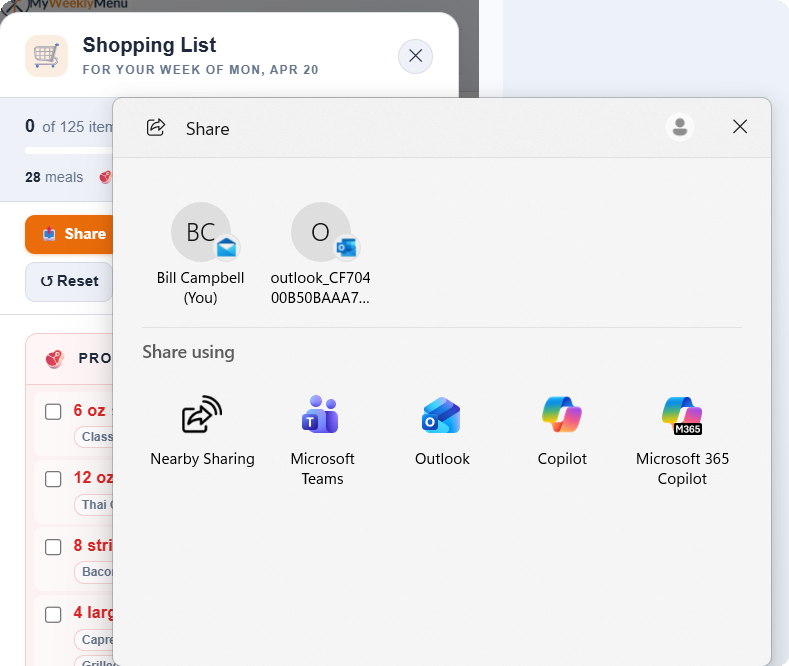Image resolution: width=789 pixels, height=666 pixels.
Task: Toggle the 8 strips item checkbox
Action: 53,547
